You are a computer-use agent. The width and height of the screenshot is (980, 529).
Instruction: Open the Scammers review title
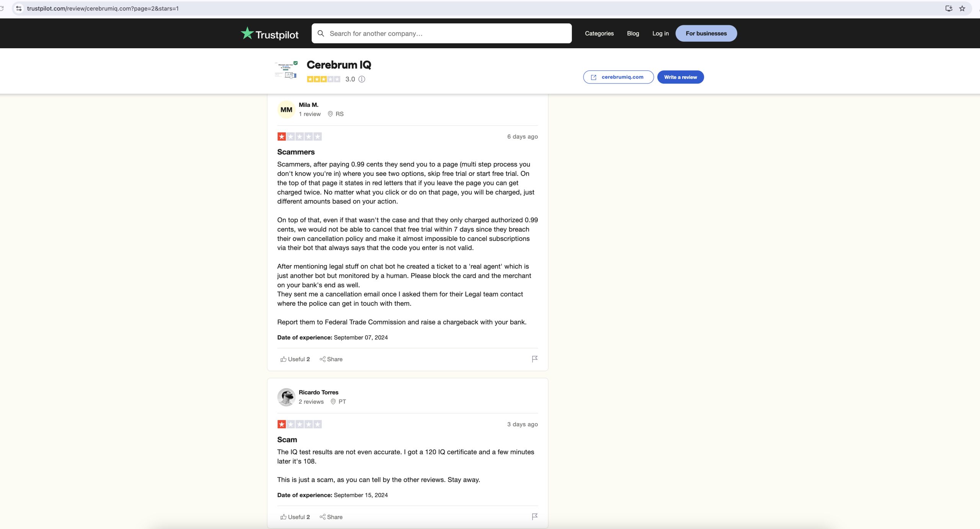(296, 152)
